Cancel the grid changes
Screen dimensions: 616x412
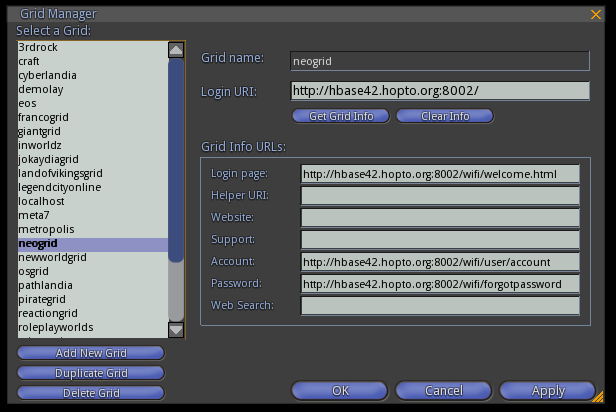443,390
